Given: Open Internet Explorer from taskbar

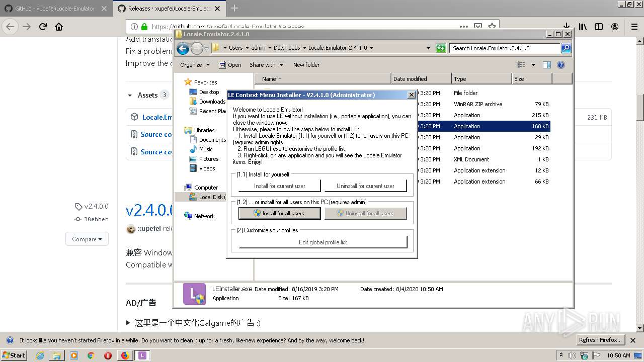Looking at the screenshot, I should pos(40,355).
